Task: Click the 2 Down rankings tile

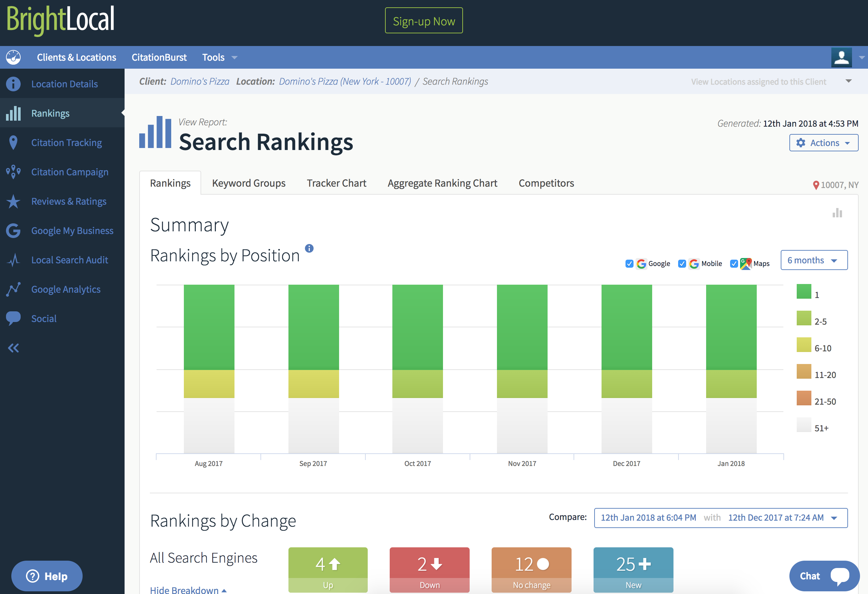Action: tap(430, 570)
